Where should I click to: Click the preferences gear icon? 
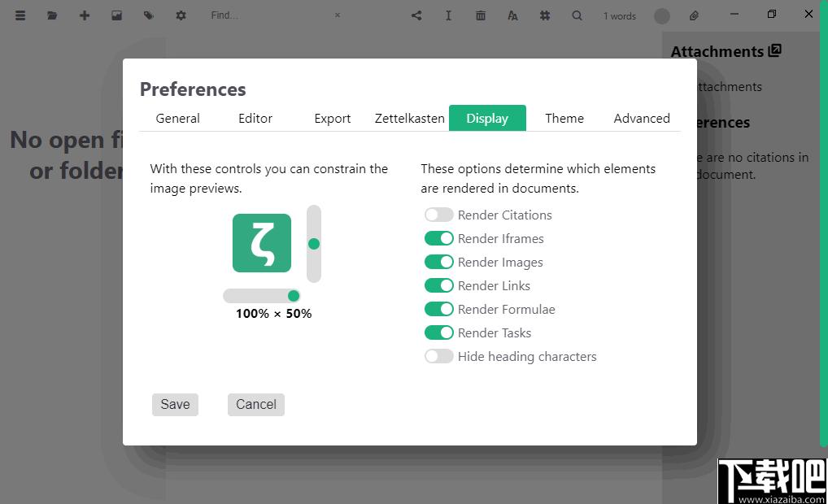click(x=181, y=15)
